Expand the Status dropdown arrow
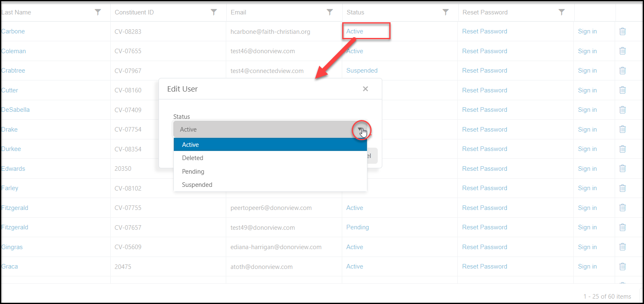 [x=361, y=130]
